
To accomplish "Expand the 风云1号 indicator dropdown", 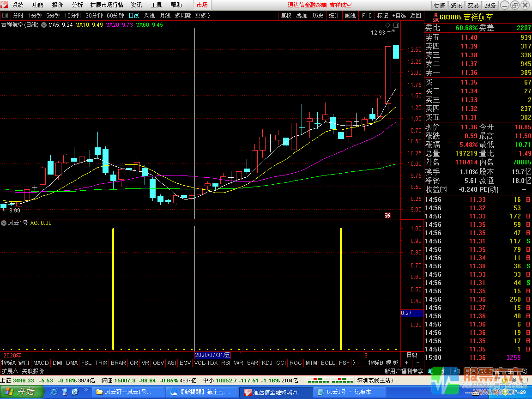I will pyautogui.click(x=4, y=223).
